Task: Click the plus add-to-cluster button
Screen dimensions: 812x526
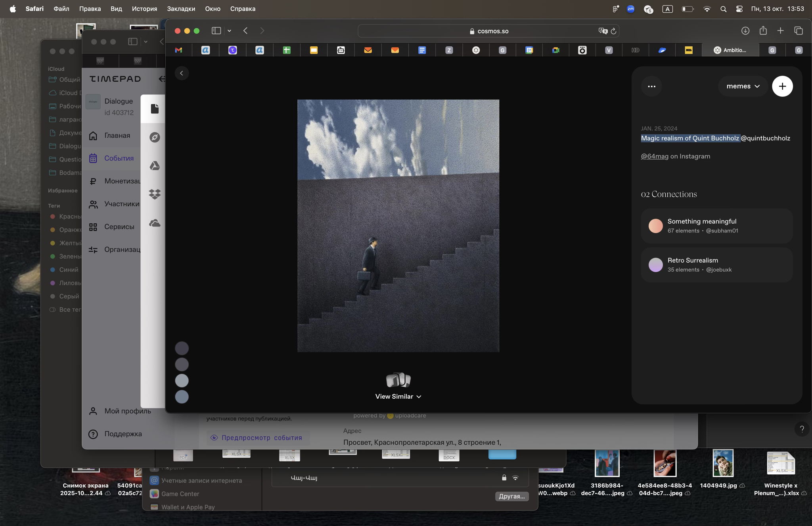Action: (782, 86)
